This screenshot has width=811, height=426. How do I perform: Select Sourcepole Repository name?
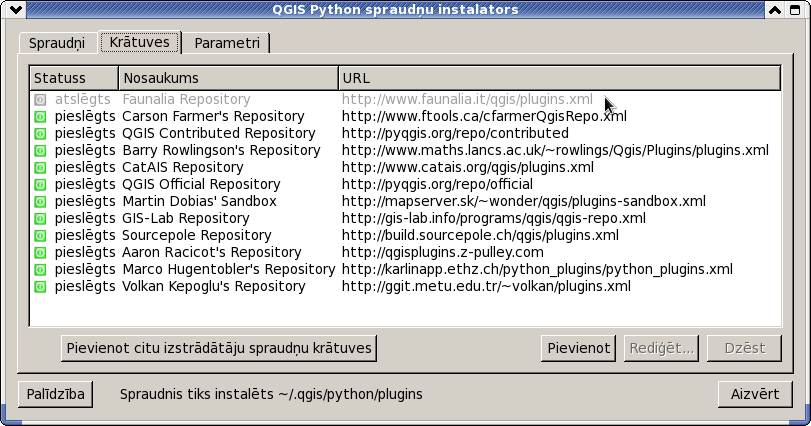coord(197,235)
